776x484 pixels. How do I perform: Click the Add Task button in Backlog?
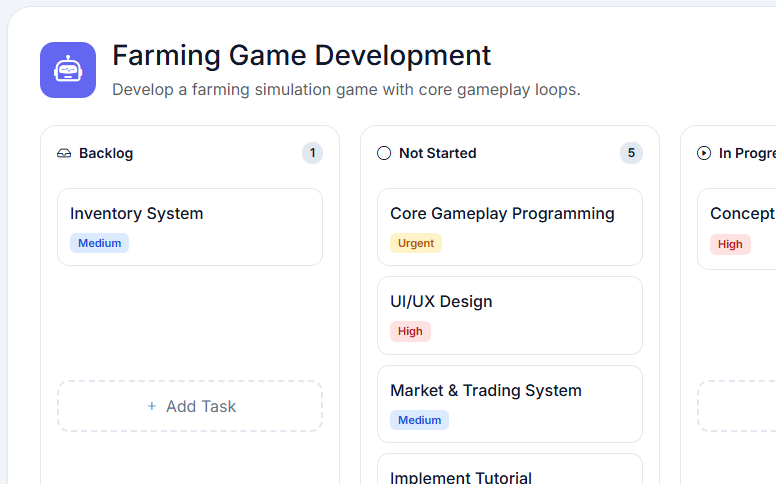(x=190, y=406)
